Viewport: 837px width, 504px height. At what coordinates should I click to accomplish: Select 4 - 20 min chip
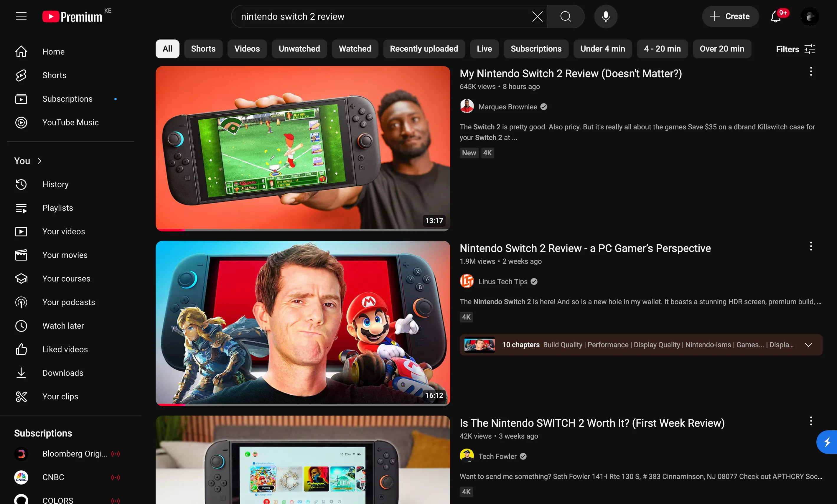click(662, 49)
